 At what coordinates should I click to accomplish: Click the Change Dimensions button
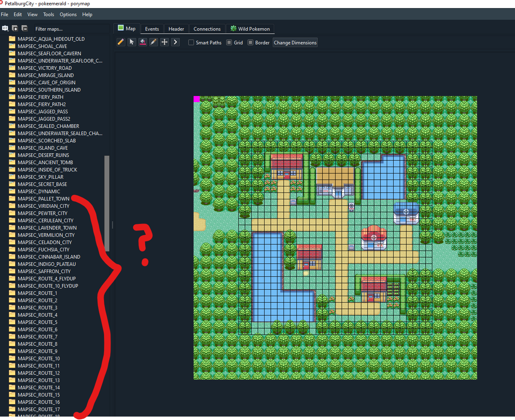(295, 42)
